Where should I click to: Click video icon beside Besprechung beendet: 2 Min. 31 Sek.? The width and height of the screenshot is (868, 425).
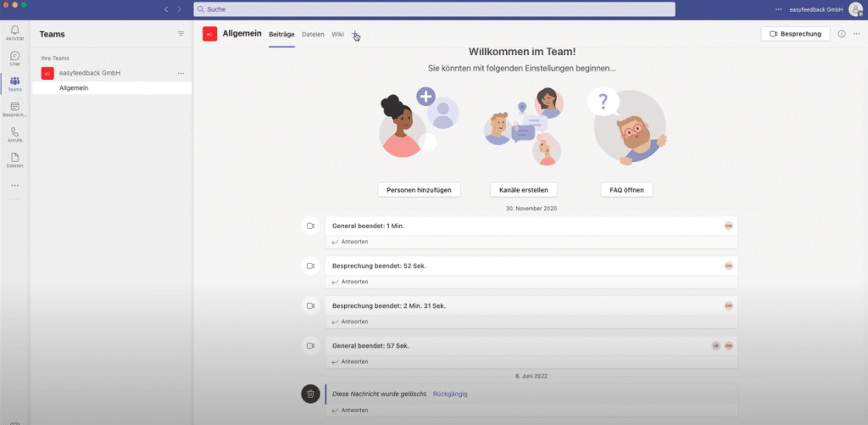[310, 306]
